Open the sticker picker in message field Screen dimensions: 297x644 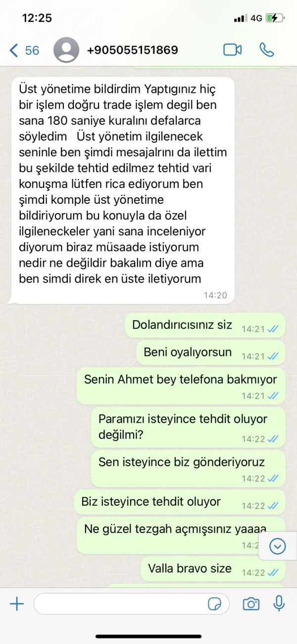215,603
